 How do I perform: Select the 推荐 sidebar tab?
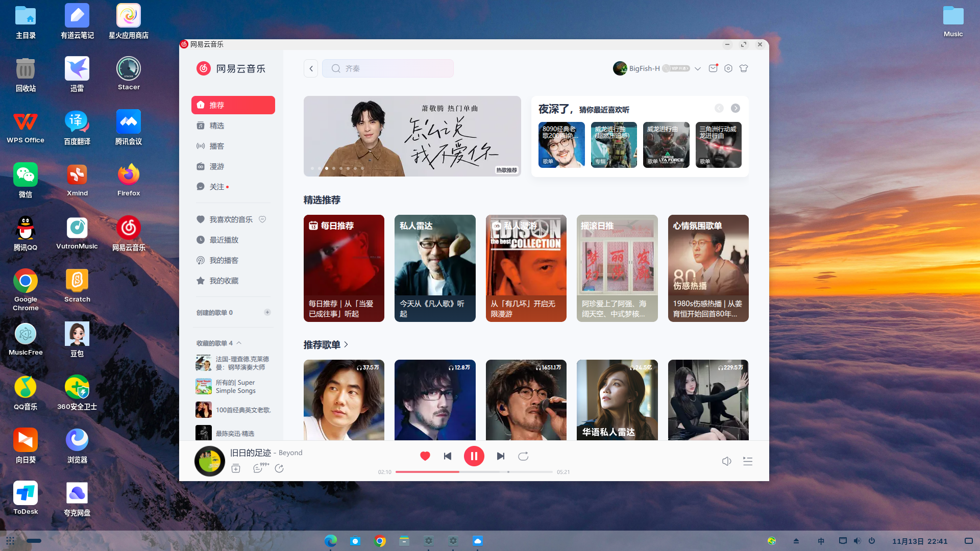click(233, 105)
